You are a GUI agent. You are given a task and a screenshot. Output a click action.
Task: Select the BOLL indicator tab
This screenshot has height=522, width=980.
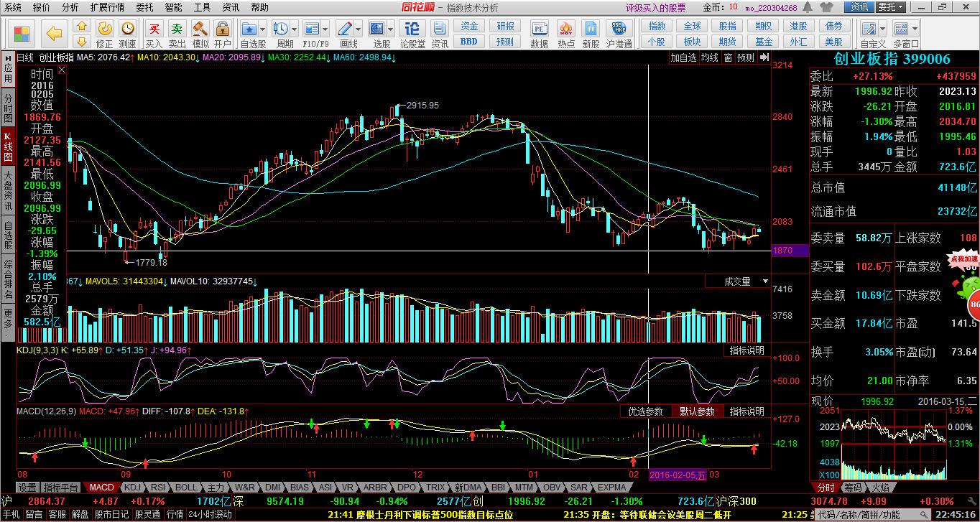click(x=186, y=488)
